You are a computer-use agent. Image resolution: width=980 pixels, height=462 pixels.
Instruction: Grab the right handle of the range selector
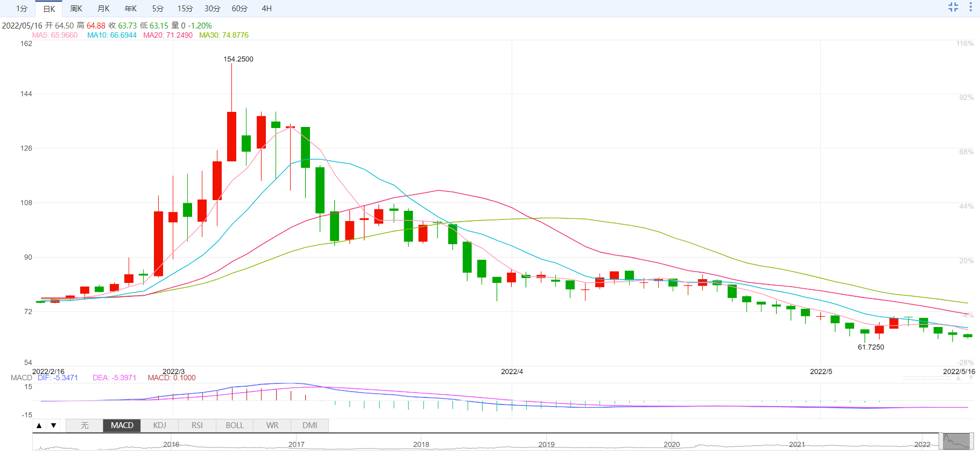tap(971, 441)
